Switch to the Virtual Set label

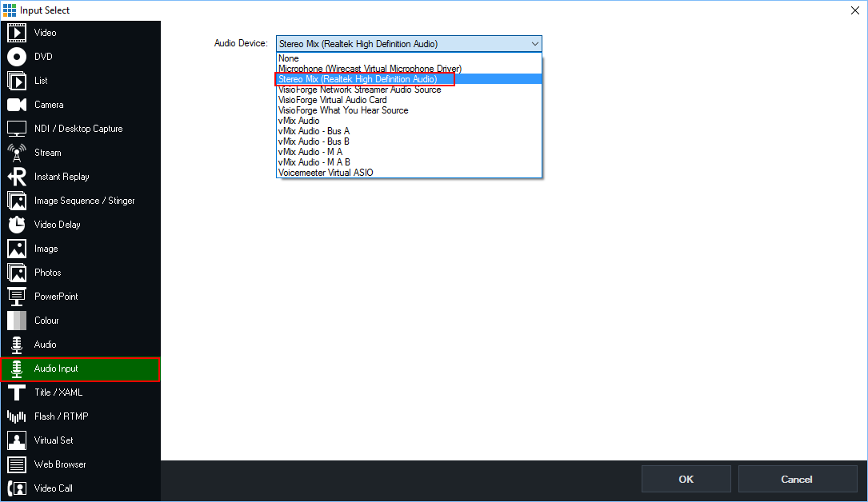53,440
